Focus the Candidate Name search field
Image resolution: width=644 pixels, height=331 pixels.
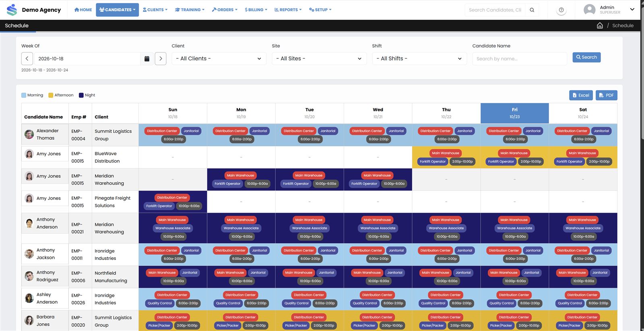[x=520, y=59]
